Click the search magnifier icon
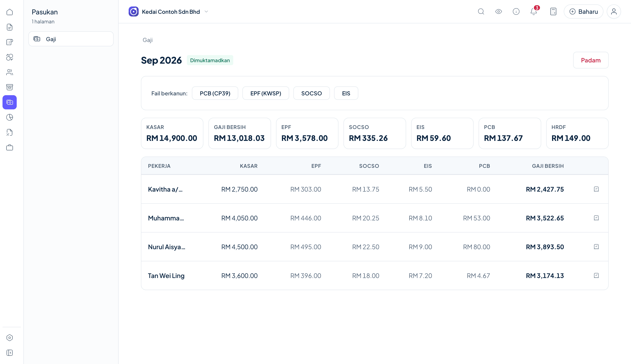Screen dimensions: 631x364 pos(481,11)
